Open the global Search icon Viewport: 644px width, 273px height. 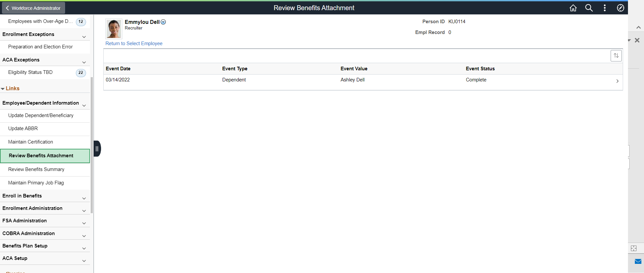[589, 8]
